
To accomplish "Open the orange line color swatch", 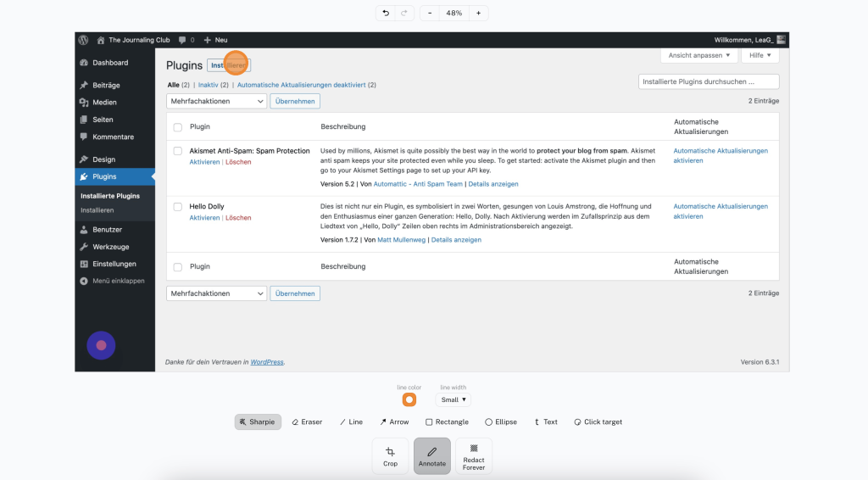I will tap(409, 399).
